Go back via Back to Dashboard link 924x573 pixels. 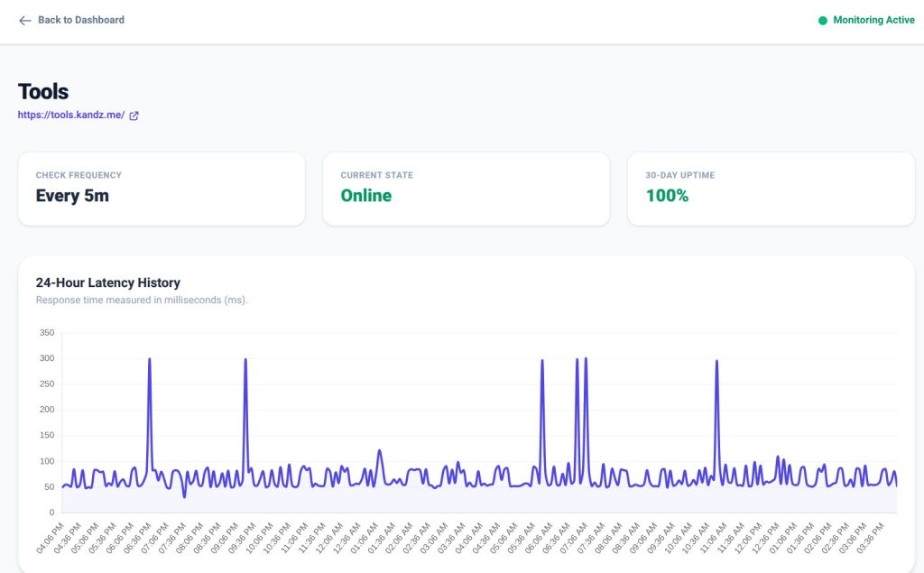[72, 20]
